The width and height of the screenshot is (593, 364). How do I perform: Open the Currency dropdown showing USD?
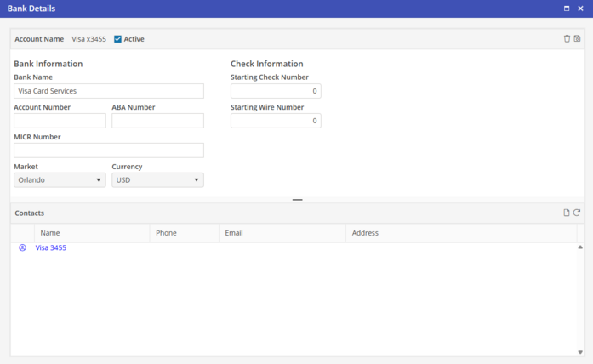coord(157,180)
